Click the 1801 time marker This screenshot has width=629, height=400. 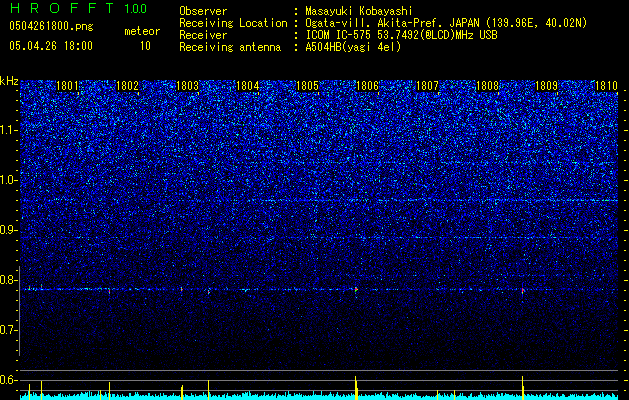pos(67,86)
